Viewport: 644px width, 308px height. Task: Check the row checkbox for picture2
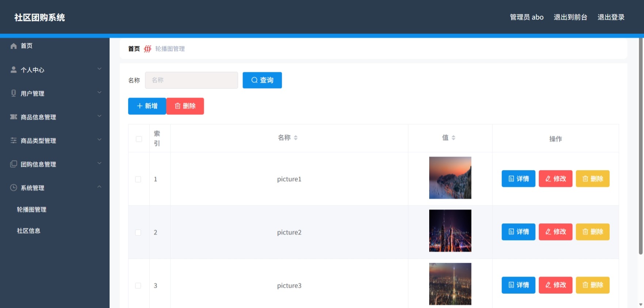138,232
